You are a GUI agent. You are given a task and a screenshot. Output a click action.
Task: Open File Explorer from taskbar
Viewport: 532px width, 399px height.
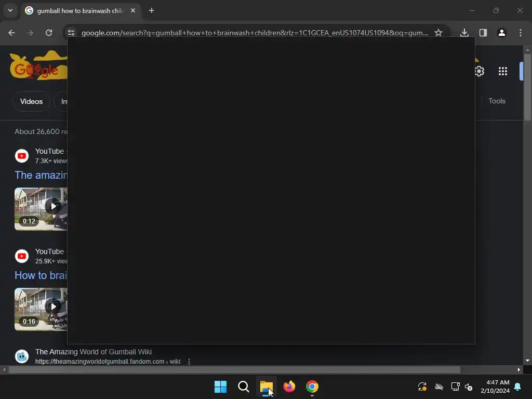[267, 387]
